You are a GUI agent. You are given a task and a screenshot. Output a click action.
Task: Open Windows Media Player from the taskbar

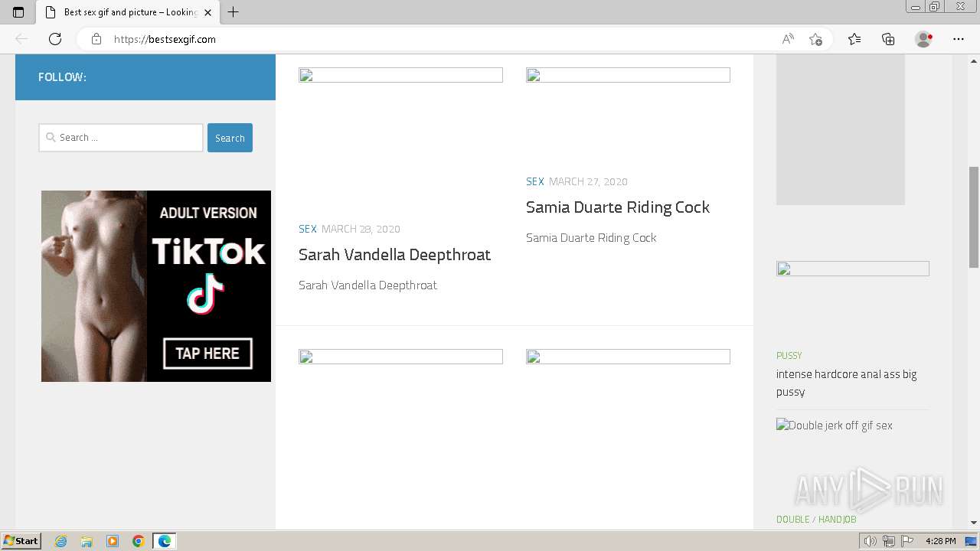[113, 541]
